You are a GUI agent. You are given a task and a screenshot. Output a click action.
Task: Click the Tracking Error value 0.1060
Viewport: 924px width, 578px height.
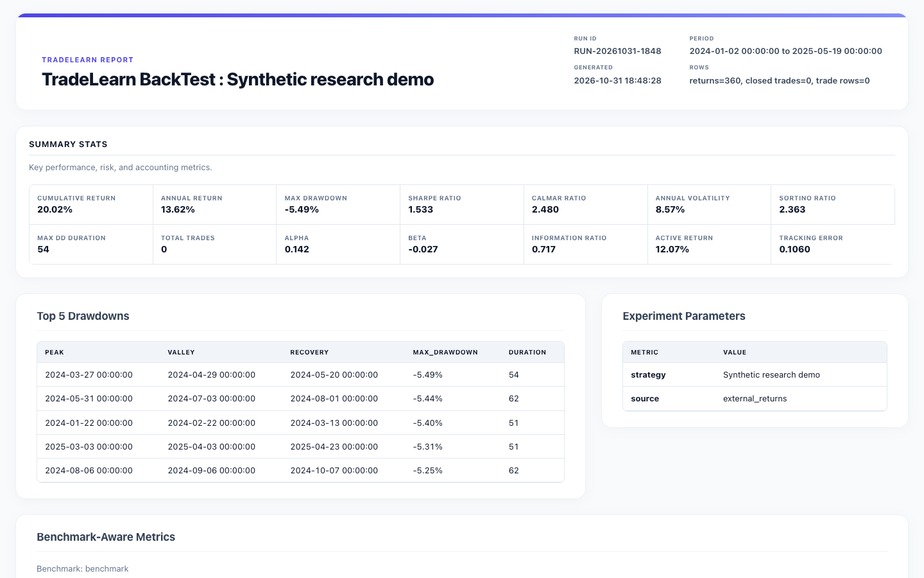click(x=794, y=250)
